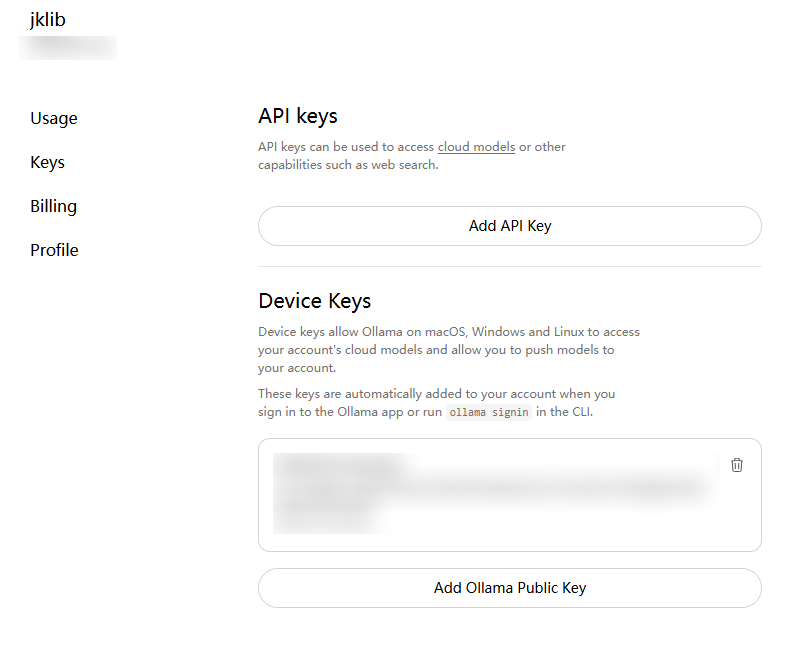Click the Device Keys heading
Screen dimensions: 808x647
coord(315,300)
